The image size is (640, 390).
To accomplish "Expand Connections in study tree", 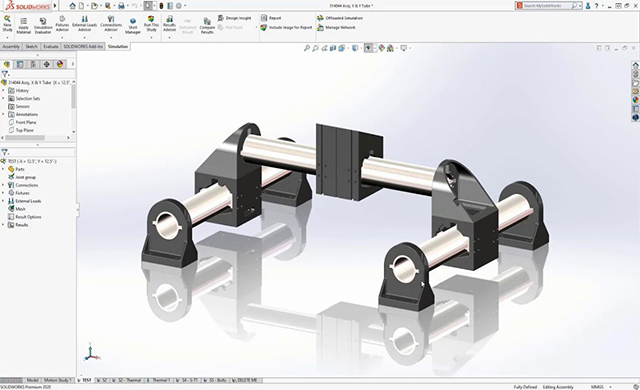I will tap(3, 185).
